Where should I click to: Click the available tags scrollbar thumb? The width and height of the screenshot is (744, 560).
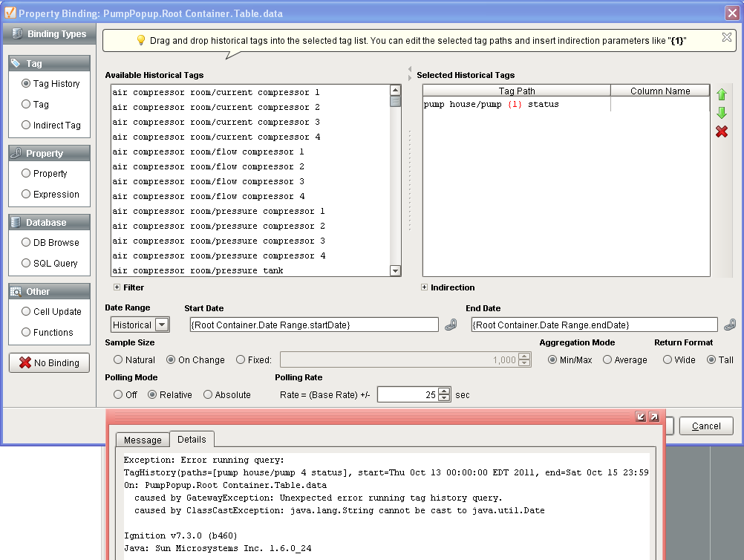pos(395,101)
